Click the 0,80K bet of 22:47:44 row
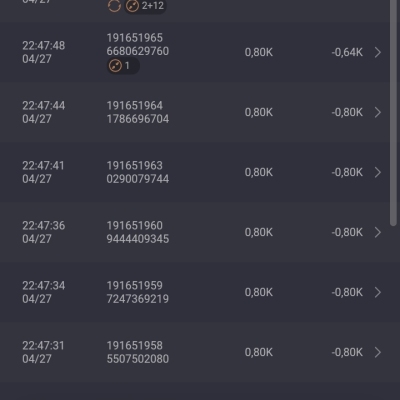The height and width of the screenshot is (400, 400). [x=259, y=112]
